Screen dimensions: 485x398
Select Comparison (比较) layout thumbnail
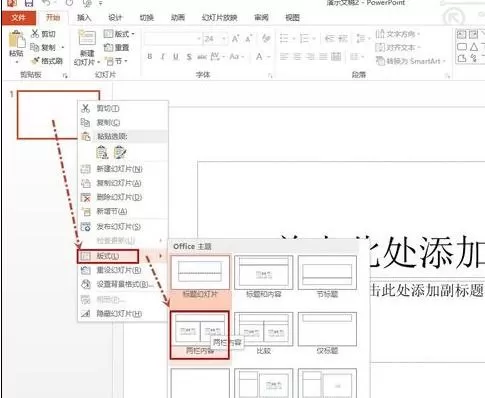263,333
